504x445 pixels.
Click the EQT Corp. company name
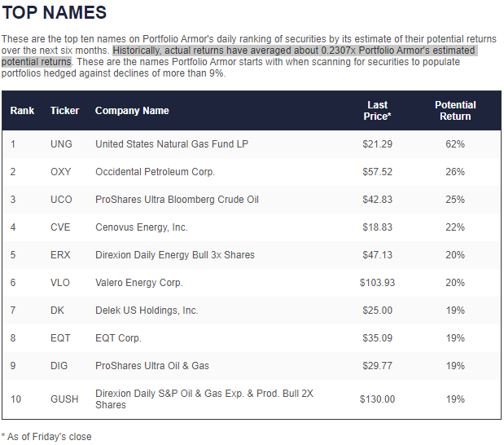[118, 338]
